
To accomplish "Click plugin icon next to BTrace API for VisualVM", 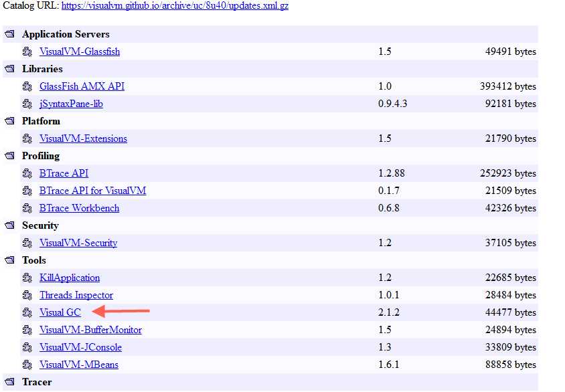I will pos(27,191).
